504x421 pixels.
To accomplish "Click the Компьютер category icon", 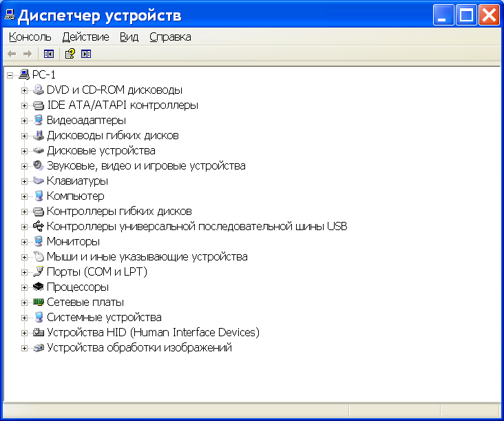I will [x=39, y=196].
